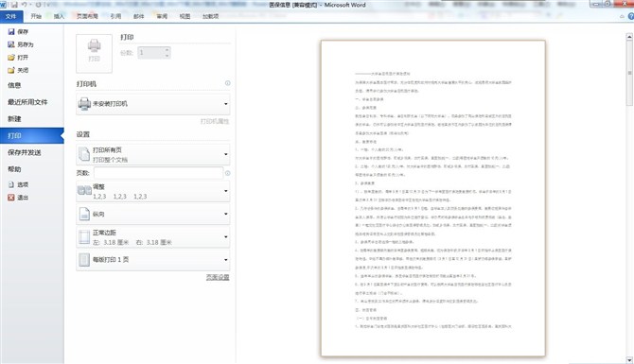Switch to the 视图 (View) tab
Image resolution: width=634 pixels, height=364 pixels.
(x=185, y=17)
